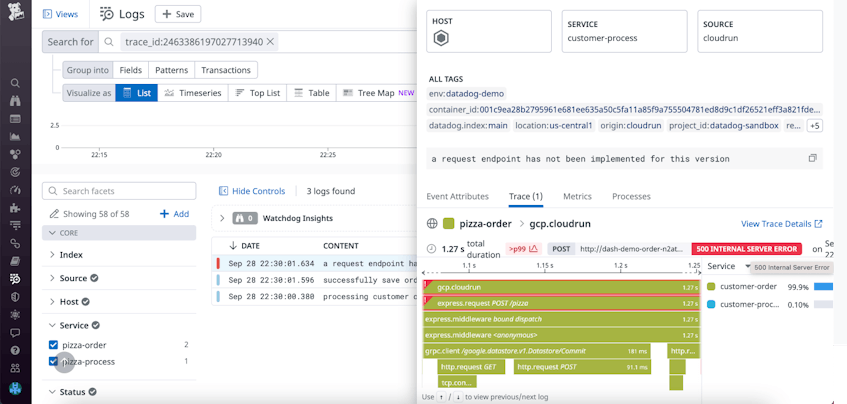This screenshot has height=404, width=847.
Task: Click the host hexagon icon
Action: coord(442,38)
